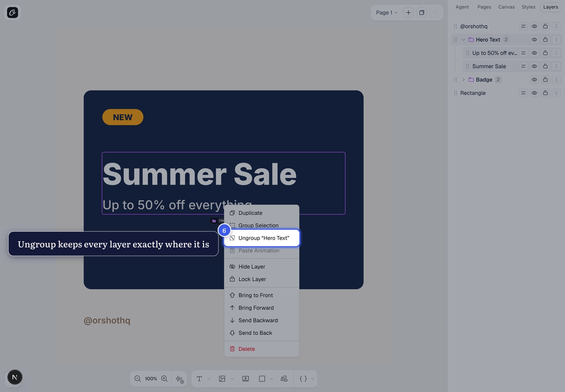Open settings sliders for Up to 50% off layer
This screenshot has width=565, height=392.
(x=523, y=53)
